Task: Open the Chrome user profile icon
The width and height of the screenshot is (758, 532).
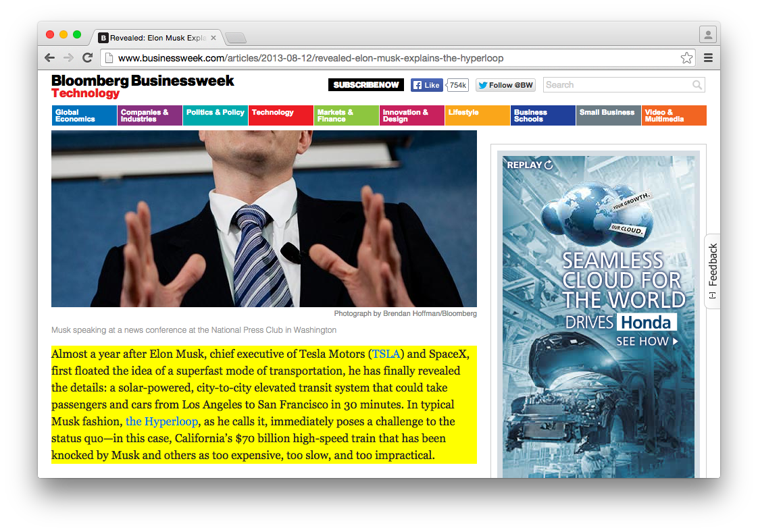Action: point(708,35)
